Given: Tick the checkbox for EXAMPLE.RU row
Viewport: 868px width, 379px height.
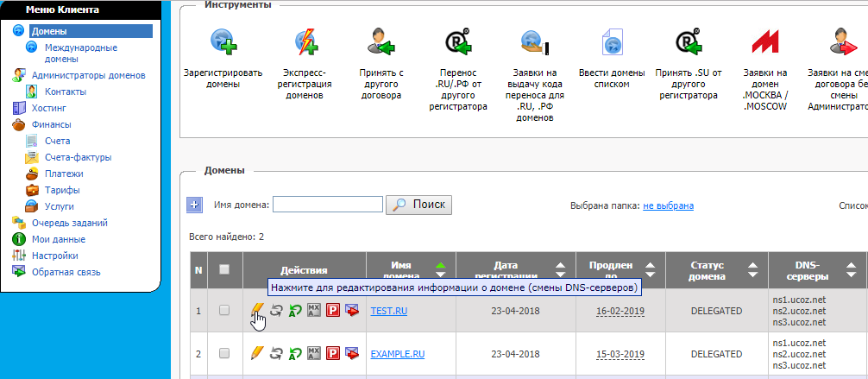Looking at the screenshot, I should [x=224, y=353].
